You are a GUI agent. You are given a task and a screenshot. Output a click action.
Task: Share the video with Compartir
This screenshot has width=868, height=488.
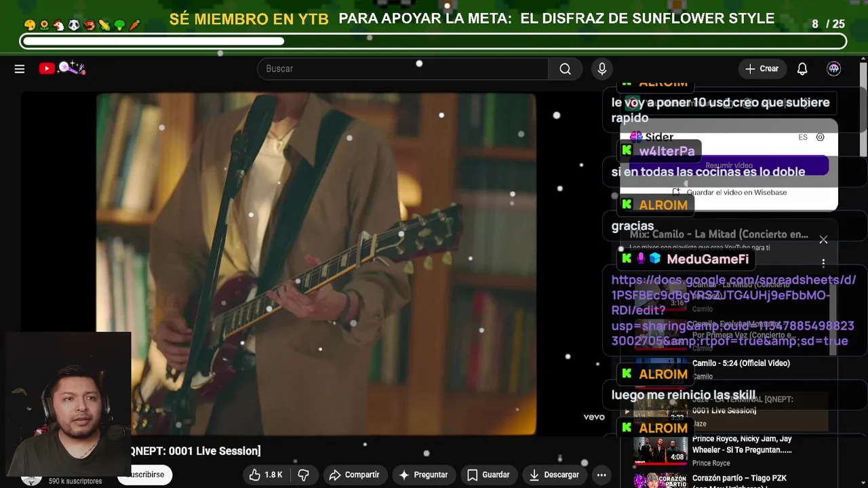tap(354, 474)
